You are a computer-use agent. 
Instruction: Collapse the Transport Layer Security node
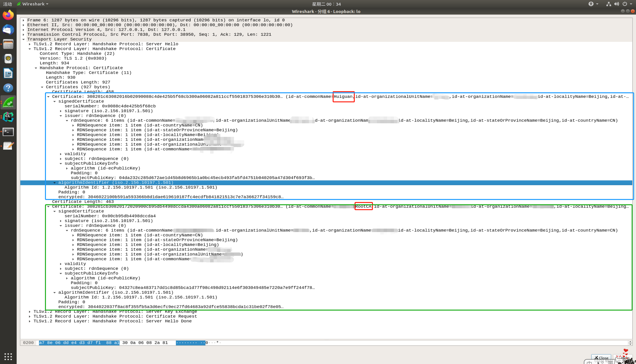tap(23, 39)
